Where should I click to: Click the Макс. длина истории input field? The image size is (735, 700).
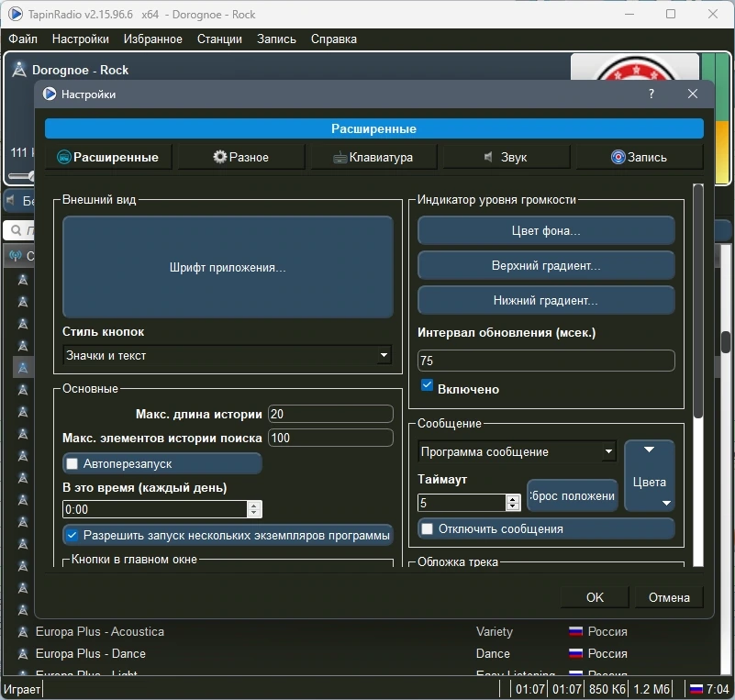point(330,414)
